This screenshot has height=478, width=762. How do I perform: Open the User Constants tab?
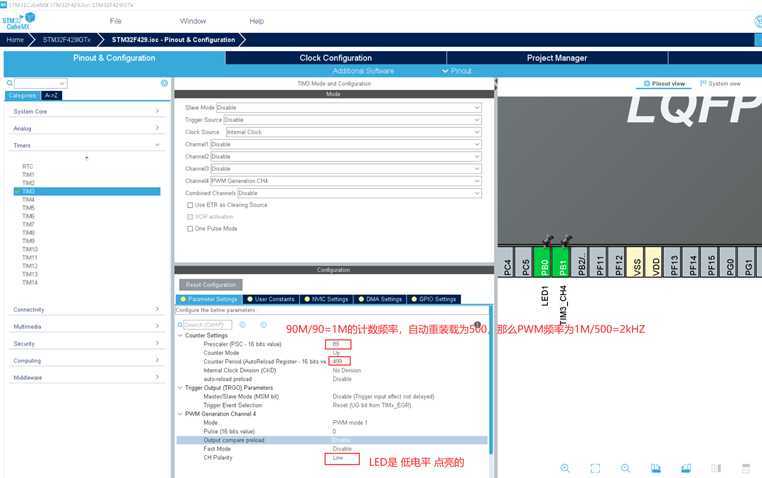(271, 299)
